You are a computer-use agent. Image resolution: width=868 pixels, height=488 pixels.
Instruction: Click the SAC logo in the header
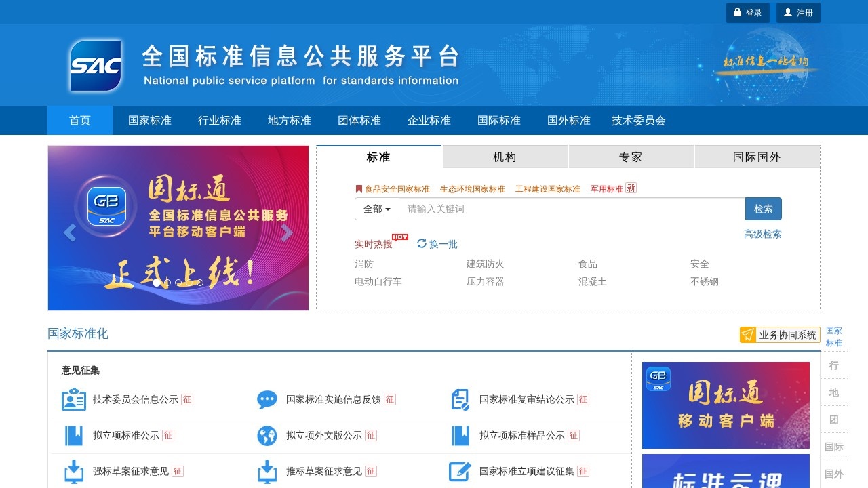click(x=96, y=66)
